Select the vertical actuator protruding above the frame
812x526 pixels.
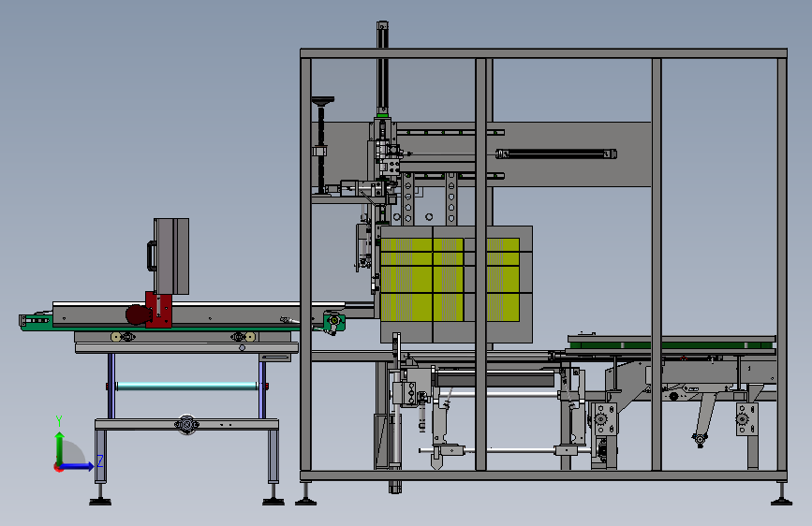(x=382, y=69)
